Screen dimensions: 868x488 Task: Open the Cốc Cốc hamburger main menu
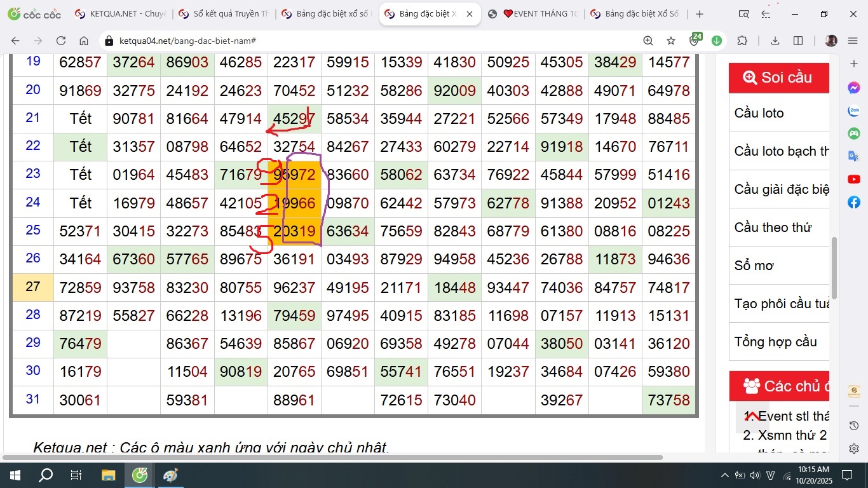point(853,41)
